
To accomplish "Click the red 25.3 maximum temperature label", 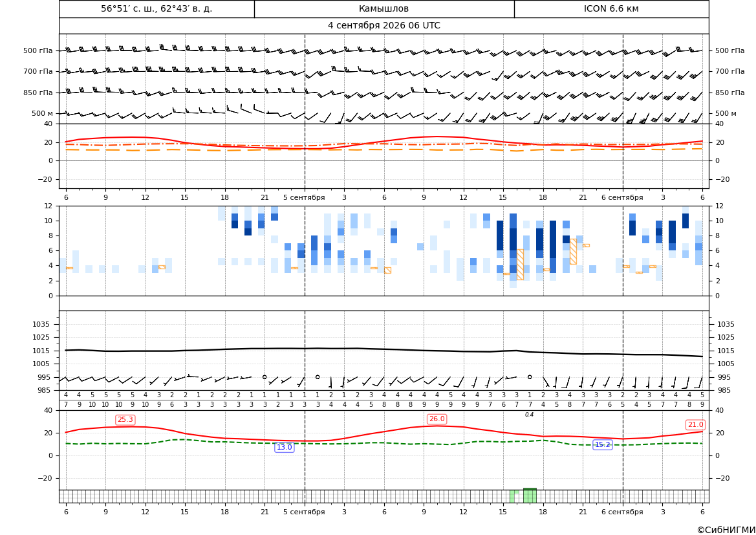I will tap(125, 420).
